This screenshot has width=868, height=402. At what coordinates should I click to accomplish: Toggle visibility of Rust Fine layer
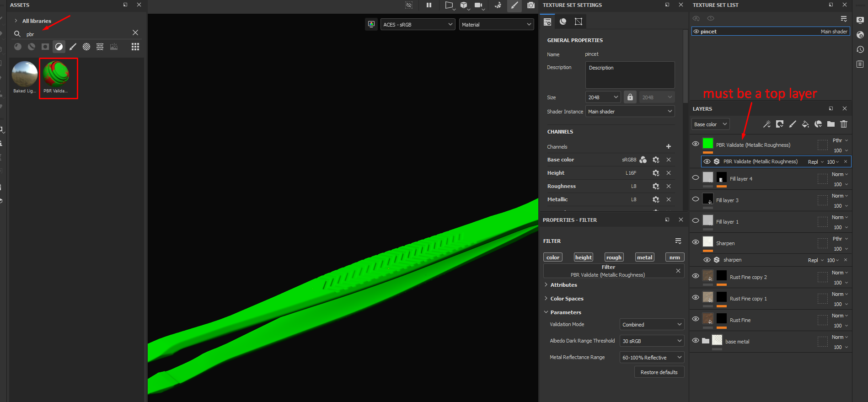click(696, 319)
